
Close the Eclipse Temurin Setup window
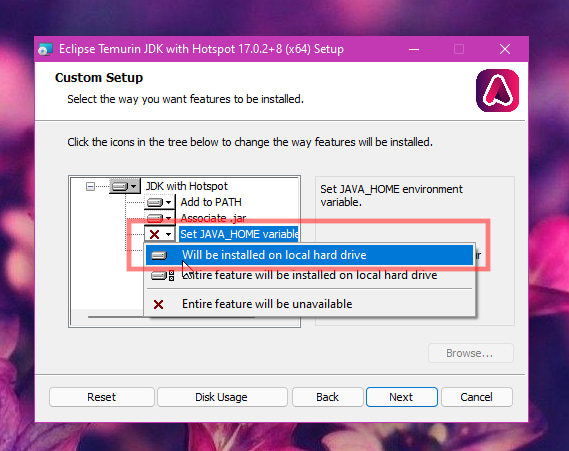coord(505,49)
